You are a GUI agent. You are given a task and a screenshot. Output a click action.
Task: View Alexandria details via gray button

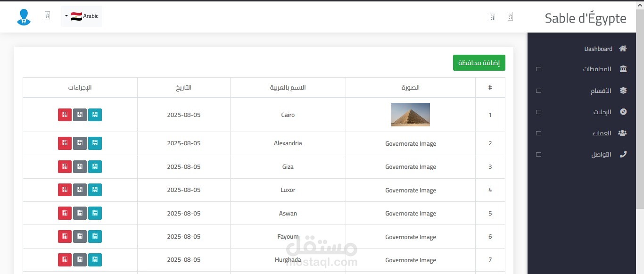80,143
